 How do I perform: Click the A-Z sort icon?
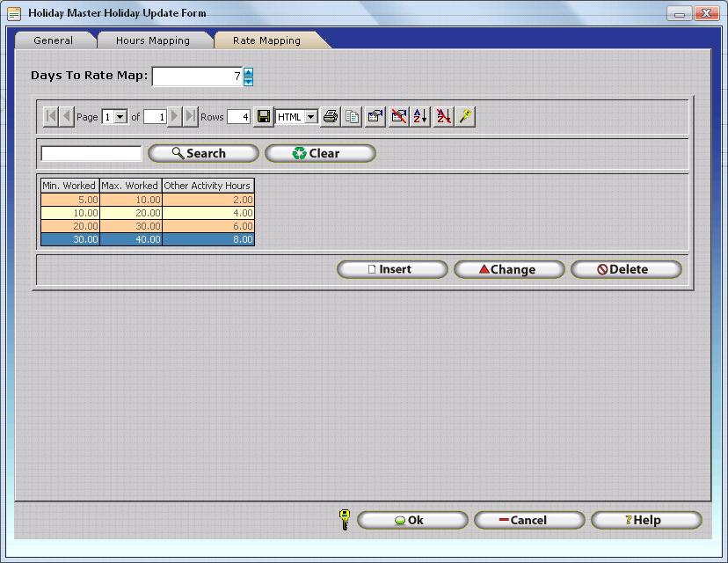coord(420,117)
